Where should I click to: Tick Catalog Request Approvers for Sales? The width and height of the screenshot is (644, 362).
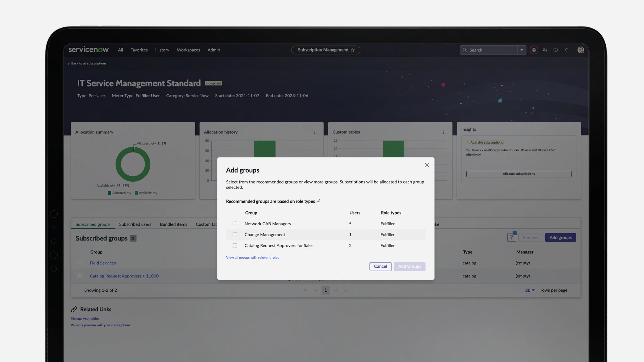click(x=235, y=246)
